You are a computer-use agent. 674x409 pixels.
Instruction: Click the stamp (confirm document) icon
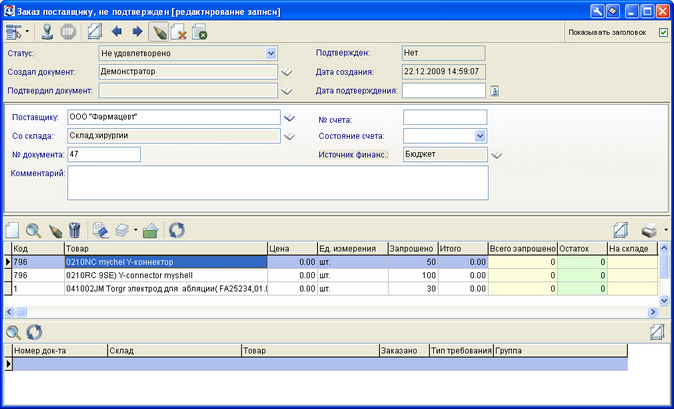point(47,32)
